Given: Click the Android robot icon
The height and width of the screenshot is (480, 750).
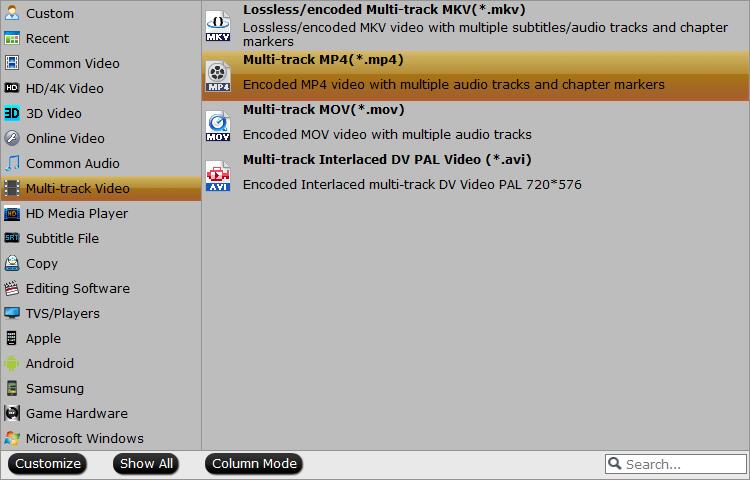Looking at the screenshot, I should point(11,363).
